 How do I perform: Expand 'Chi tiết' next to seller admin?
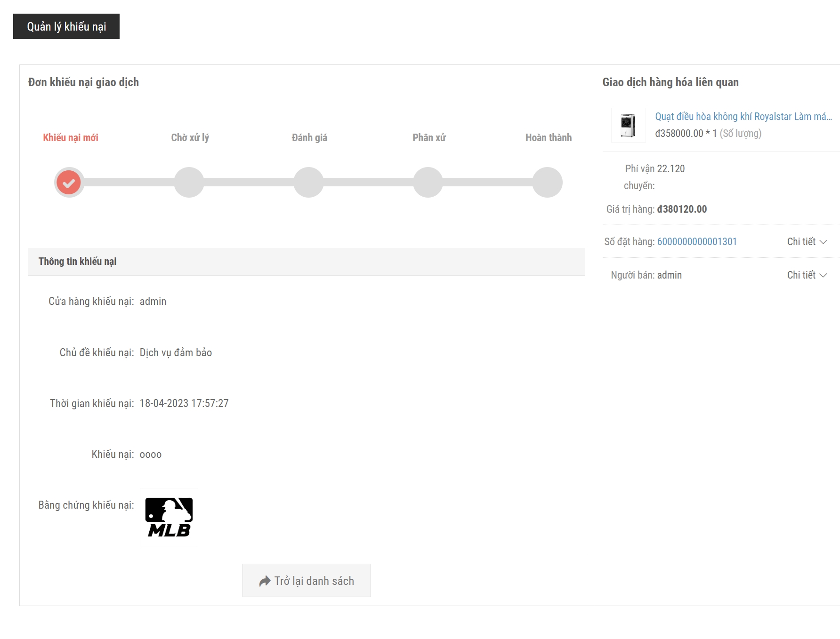point(801,275)
